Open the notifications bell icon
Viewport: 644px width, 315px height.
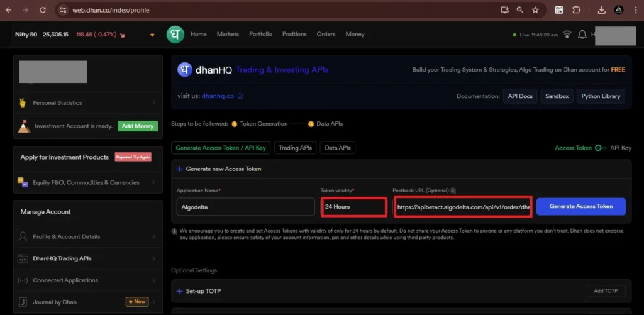(582, 35)
